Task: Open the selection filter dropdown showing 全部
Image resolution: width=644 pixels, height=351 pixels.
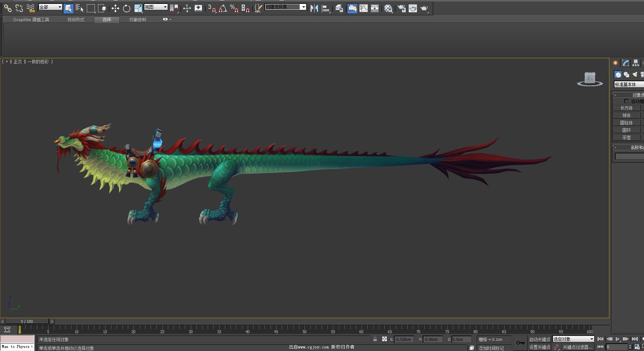Action: click(50, 7)
